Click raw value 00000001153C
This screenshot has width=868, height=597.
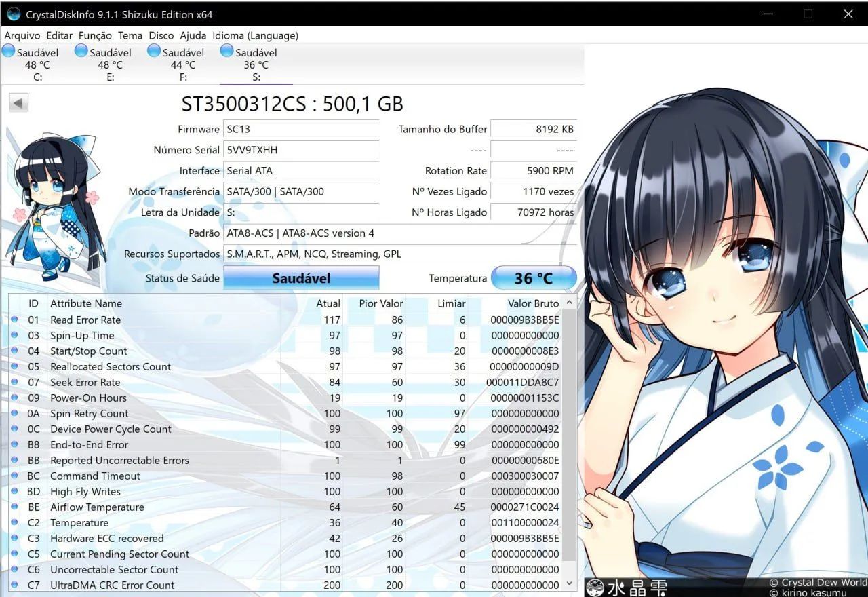(x=526, y=398)
